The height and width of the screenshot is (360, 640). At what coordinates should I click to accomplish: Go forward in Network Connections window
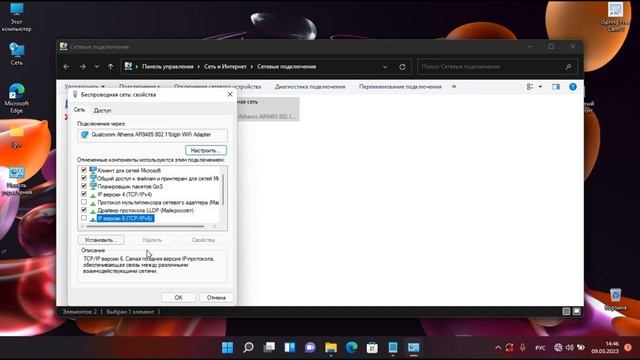(x=82, y=67)
